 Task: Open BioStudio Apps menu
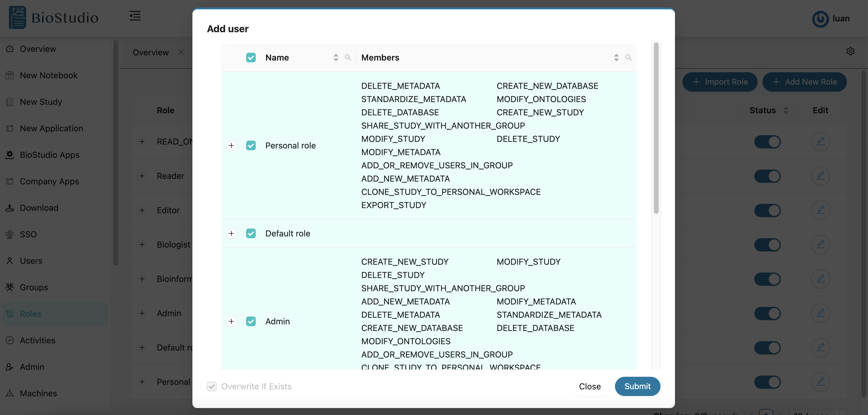(x=50, y=155)
